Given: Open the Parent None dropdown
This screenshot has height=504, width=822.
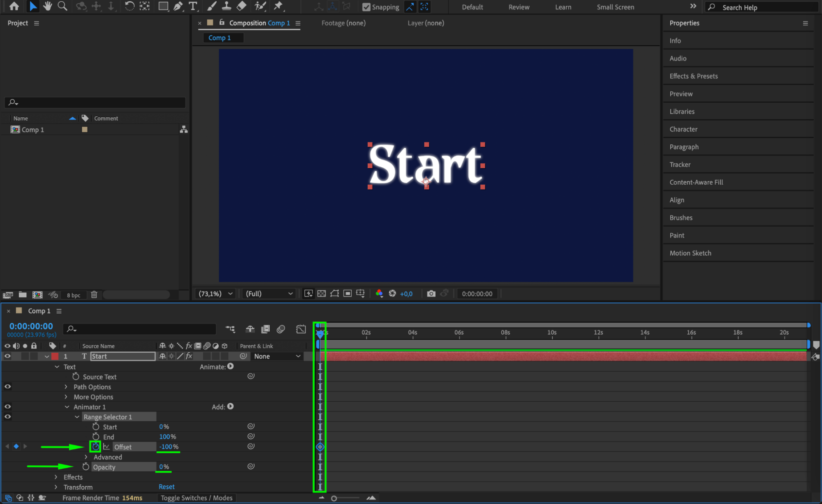Looking at the screenshot, I should coord(277,356).
